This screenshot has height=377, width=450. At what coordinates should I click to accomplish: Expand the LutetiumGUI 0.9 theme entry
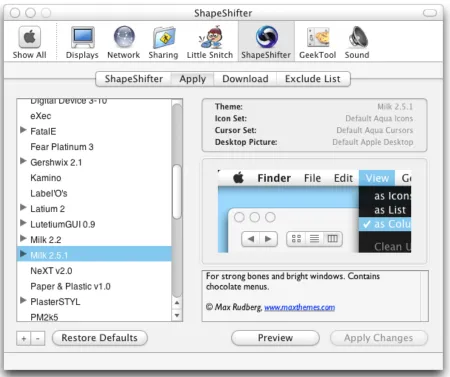click(x=23, y=223)
